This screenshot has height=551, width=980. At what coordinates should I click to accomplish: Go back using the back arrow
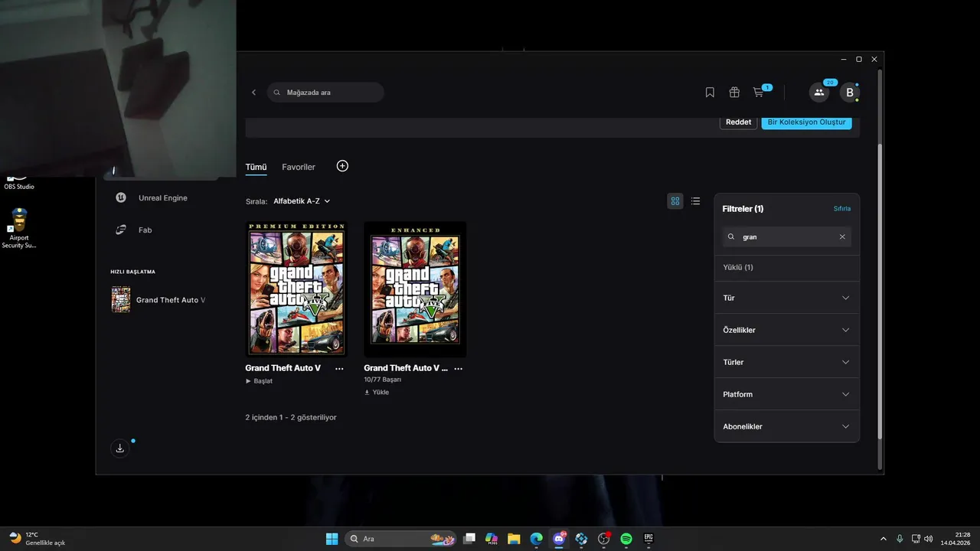254,93
